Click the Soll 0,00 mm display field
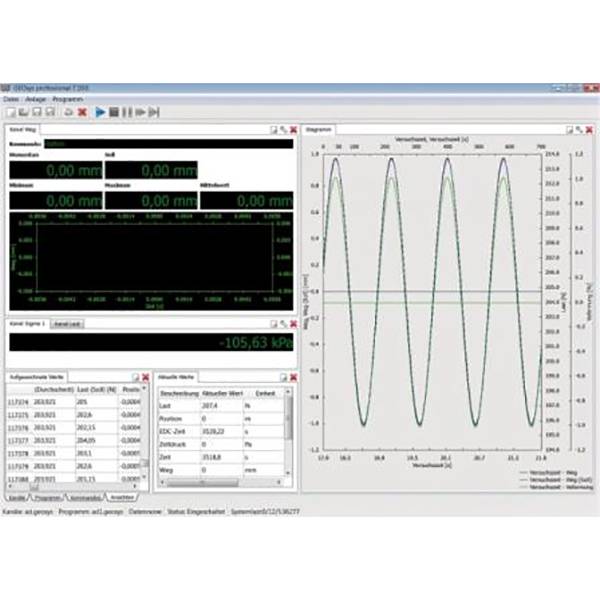This screenshot has width=600, height=600. [x=151, y=171]
